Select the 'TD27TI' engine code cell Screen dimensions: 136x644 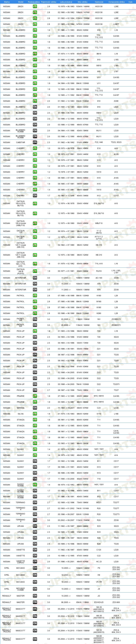tap(116, 514)
